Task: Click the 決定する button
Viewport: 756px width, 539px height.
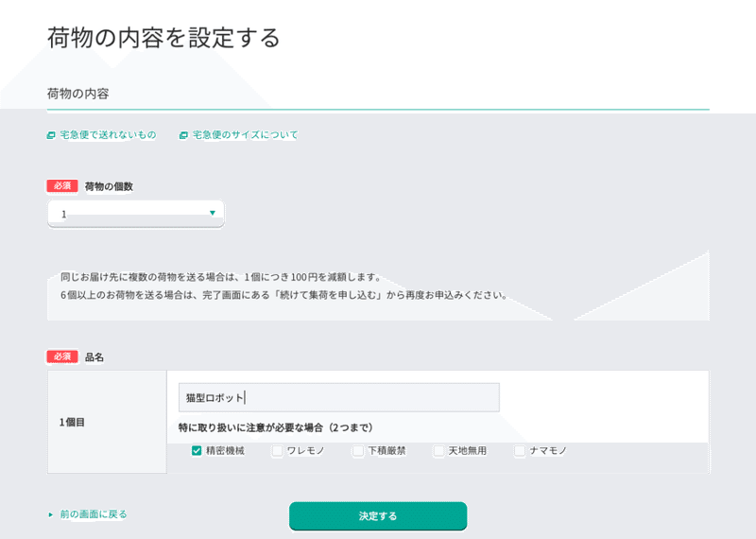Action: 378,516
